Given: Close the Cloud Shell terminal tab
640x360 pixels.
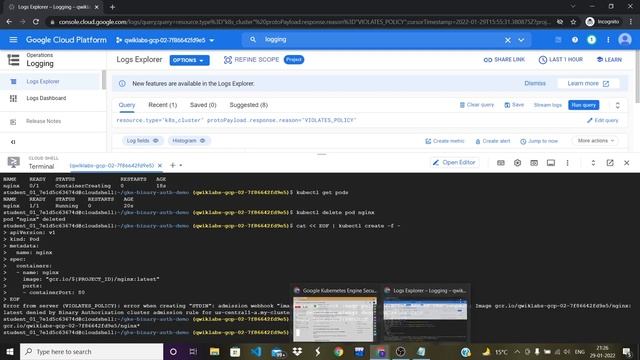Looking at the screenshot, I should 160,165.
